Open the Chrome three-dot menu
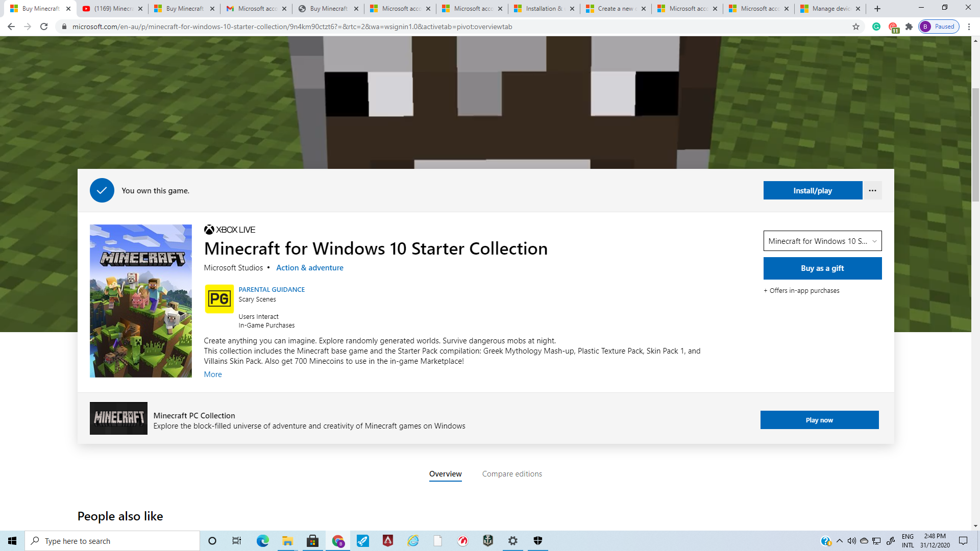980x551 pixels. point(969,27)
